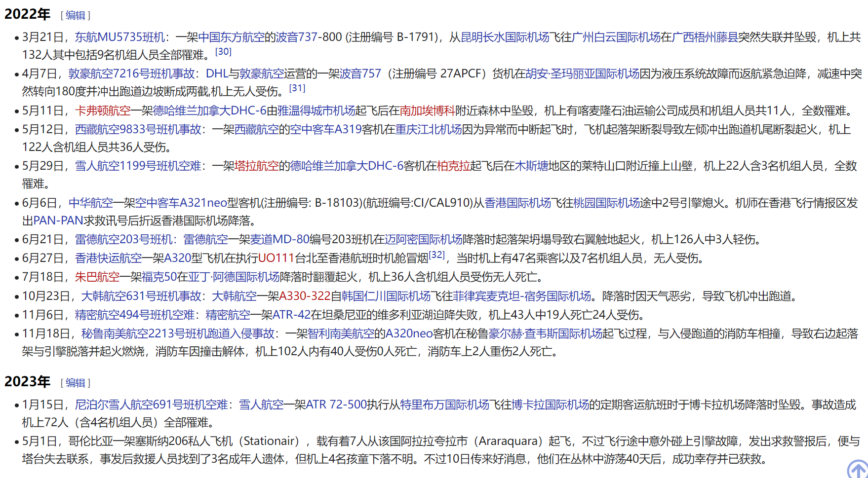Open the 中华航空 link

[90, 203]
